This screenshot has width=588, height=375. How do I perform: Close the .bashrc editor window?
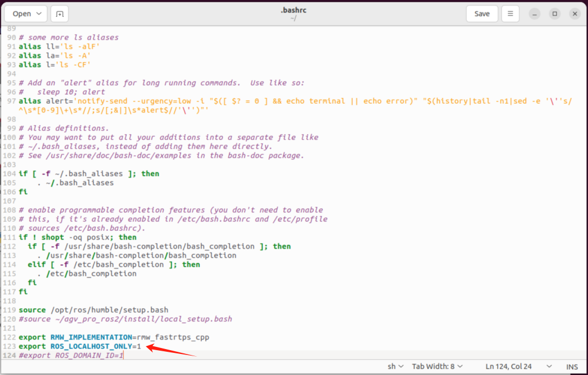(x=575, y=14)
